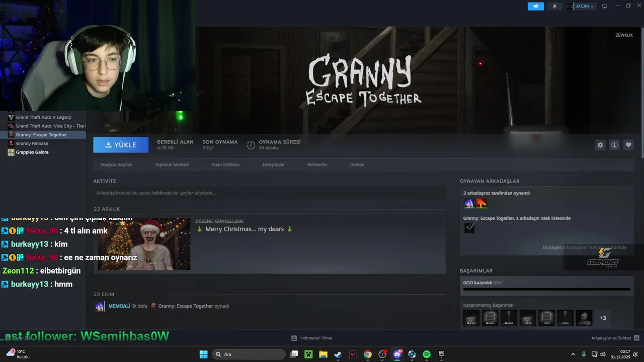Screen dimensions: 644x362
Task: Open the Merry Christmas update thumbnail
Action: pyautogui.click(x=144, y=244)
